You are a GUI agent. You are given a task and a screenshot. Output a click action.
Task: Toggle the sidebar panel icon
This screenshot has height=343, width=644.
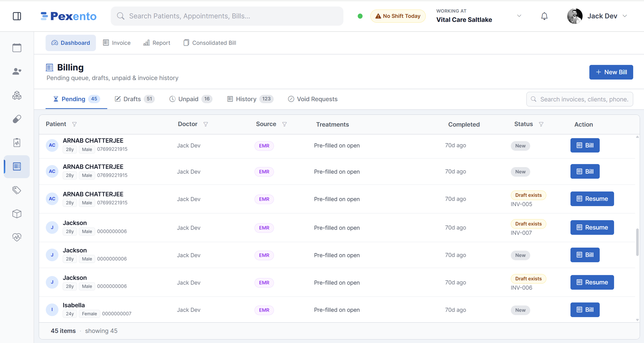coord(17,16)
